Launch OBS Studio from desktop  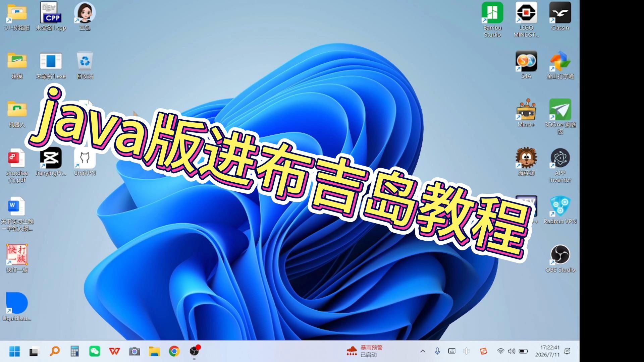(560, 259)
